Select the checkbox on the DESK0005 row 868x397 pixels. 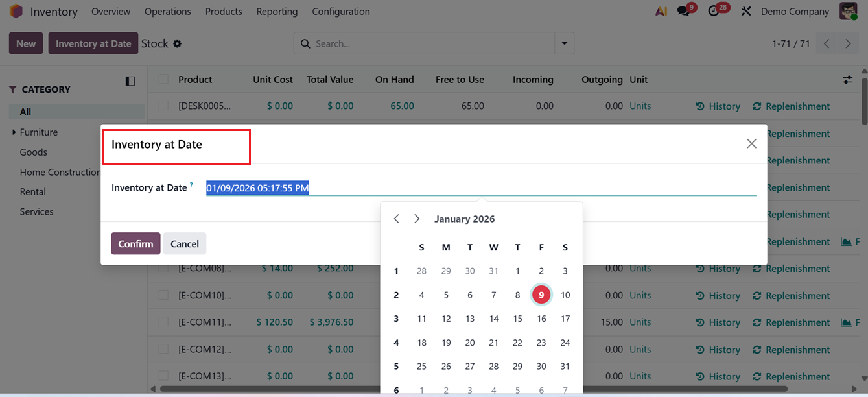click(163, 105)
